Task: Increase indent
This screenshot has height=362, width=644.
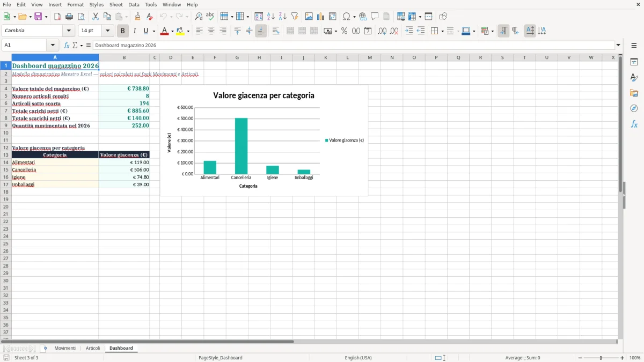Action: [409, 31]
